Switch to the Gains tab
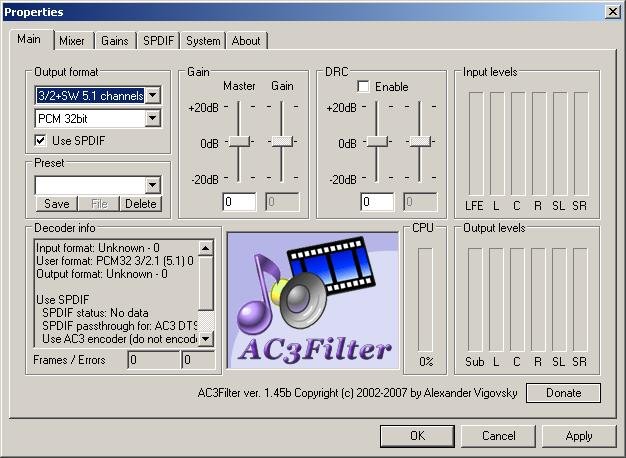Image resolution: width=626 pixels, height=458 pixels. (x=115, y=41)
